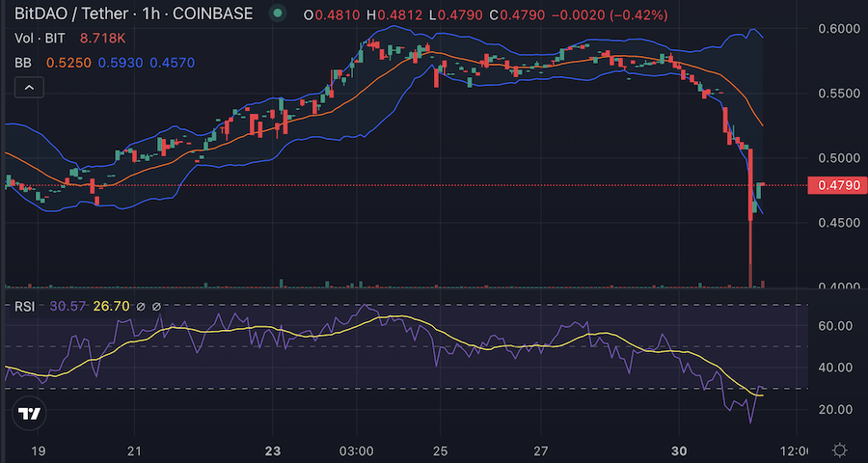Click the 0.5000 price axis label
The image size is (868, 463).
point(838,158)
